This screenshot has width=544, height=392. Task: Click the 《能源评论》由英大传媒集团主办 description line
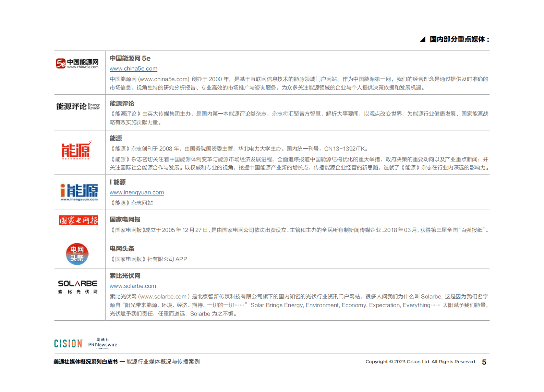pos(299,114)
